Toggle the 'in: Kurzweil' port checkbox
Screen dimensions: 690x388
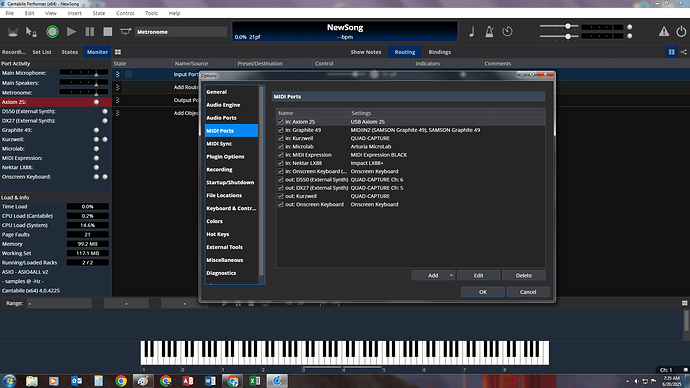281,138
